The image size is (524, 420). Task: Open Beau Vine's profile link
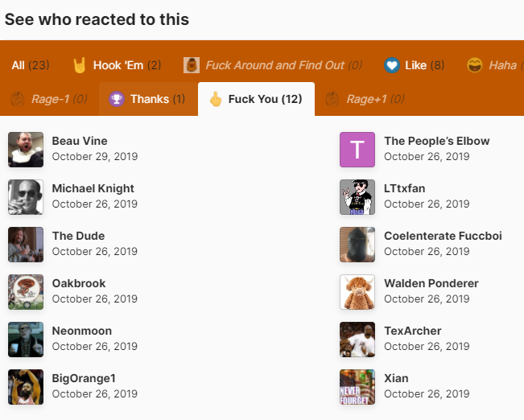(80, 141)
